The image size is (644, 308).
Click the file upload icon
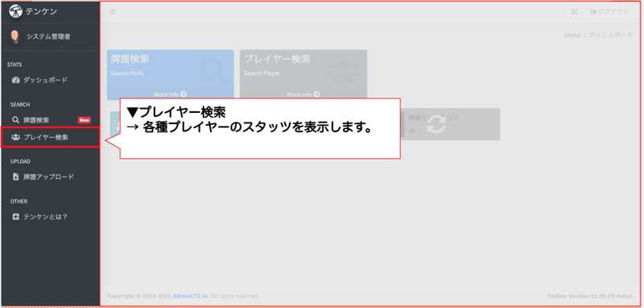(15, 177)
